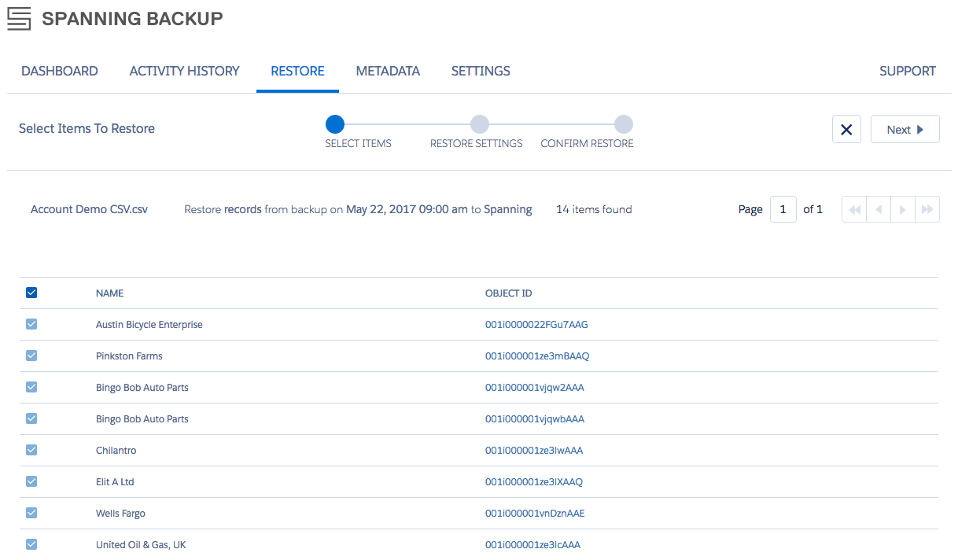Click the Restore Settings step circle
The height and width of the screenshot is (560, 958).
click(x=479, y=124)
